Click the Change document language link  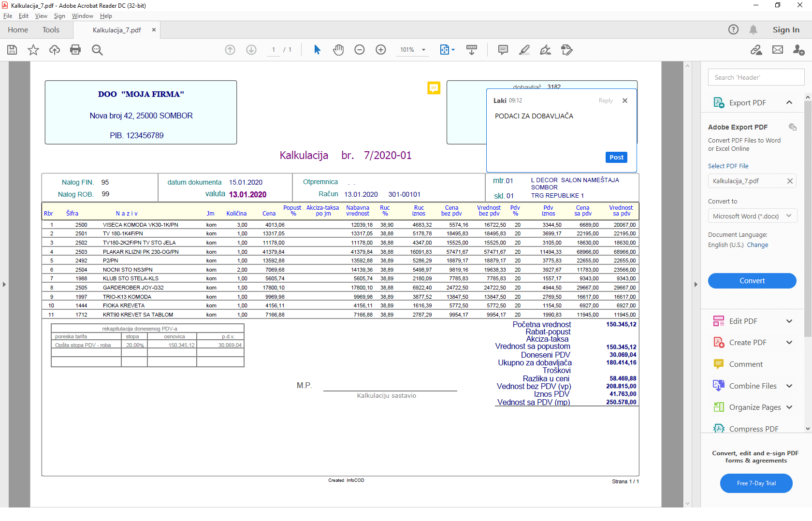pos(757,245)
